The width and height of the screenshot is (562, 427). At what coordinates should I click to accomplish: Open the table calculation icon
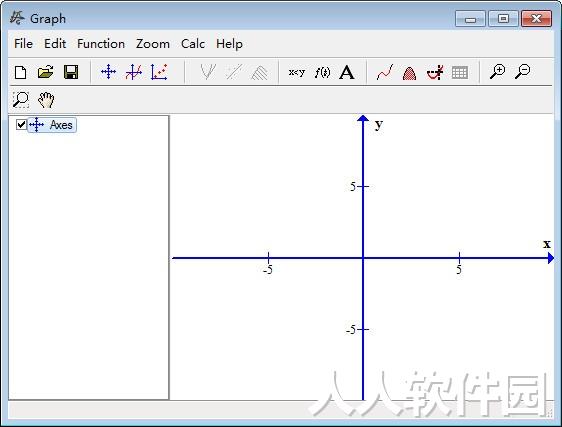coord(459,72)
